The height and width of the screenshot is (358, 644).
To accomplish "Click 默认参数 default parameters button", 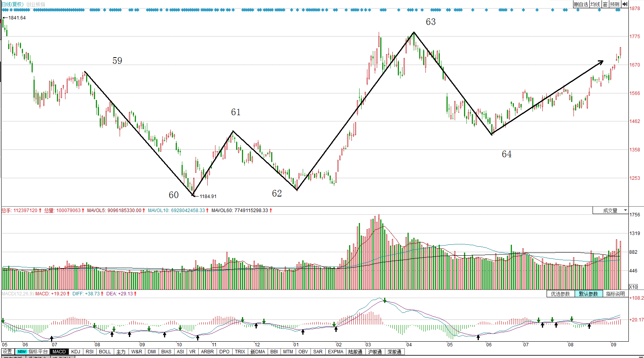I will [x=588, y=293].
